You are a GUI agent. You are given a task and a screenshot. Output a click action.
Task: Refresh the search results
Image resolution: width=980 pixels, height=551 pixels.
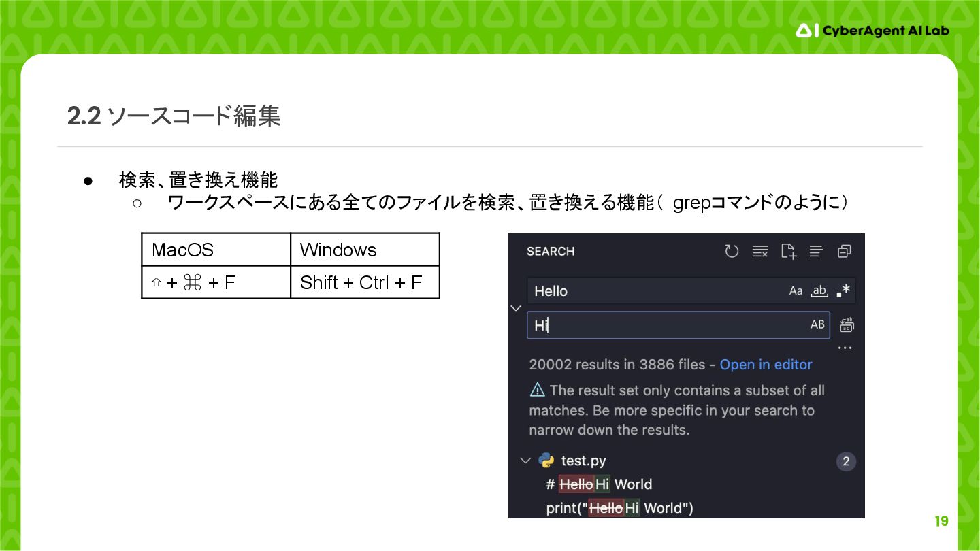tap(732, 252)
